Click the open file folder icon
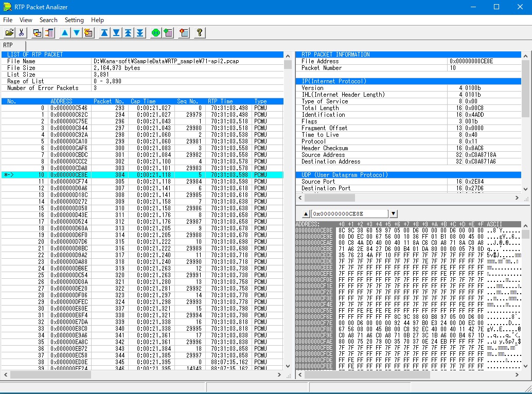The height and width of the screenshot is (394, 532). [x=10, y=33]
